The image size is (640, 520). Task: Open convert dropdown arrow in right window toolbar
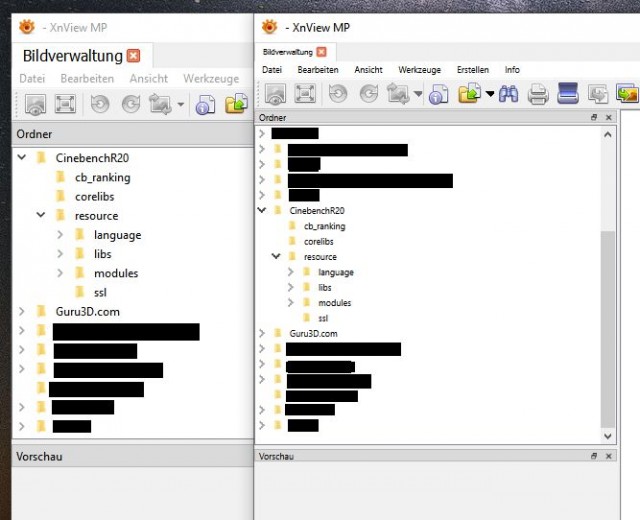(x=418, y=94)
